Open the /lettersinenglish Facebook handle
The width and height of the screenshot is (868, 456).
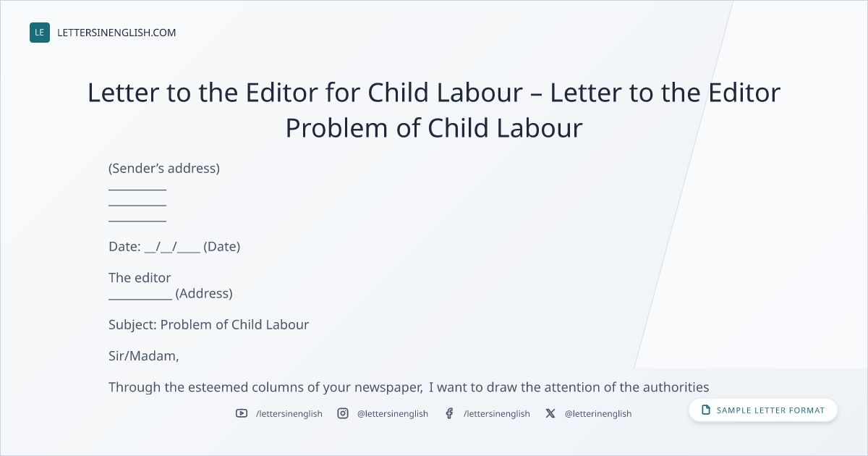point(497,413)
